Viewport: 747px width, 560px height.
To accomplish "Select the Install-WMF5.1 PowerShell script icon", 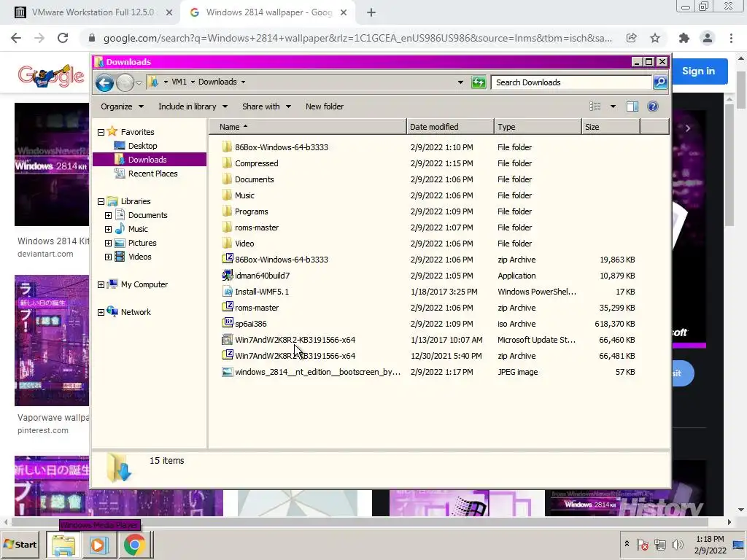I will coord(228,292).
